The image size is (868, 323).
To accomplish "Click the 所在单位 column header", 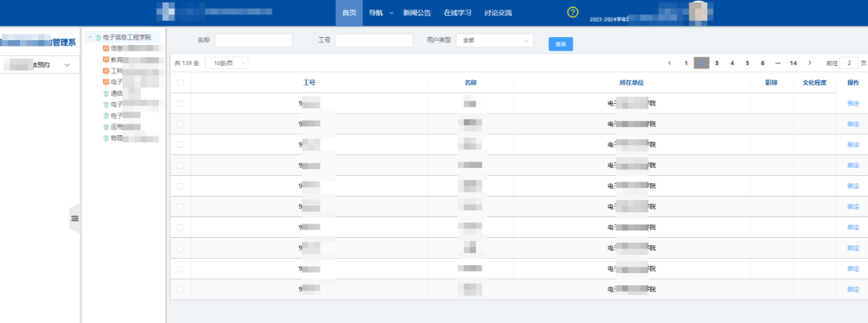I will (632, 83).
